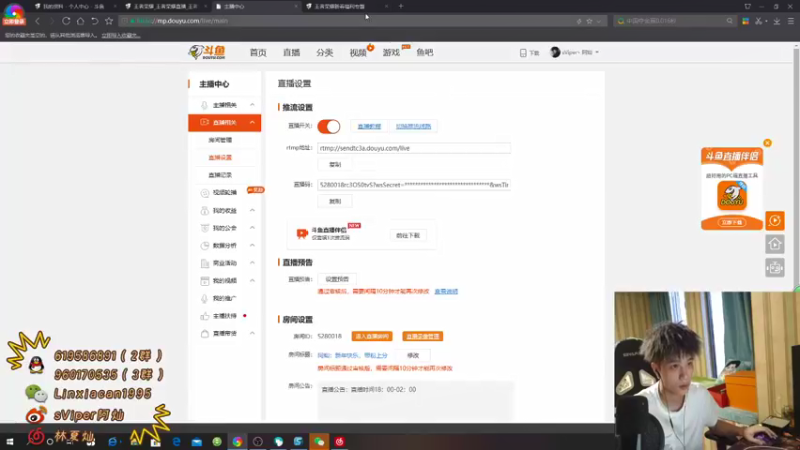Copy the rtmp address with its 复制 button
This screenshot has height=450, width=800.
pyautogui.click(x=335, y=165)
